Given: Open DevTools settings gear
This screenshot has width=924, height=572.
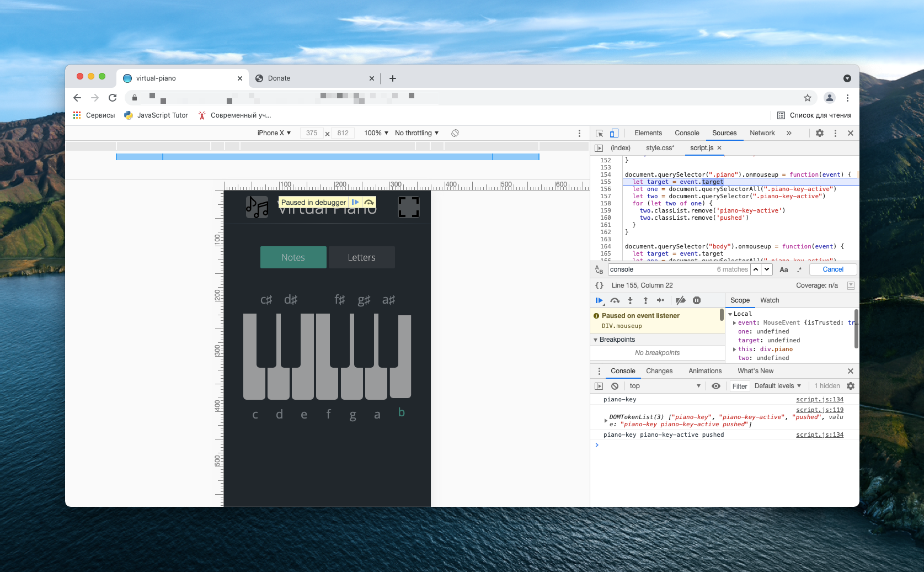Looking at the screenshot, I should click(x=820, y=133).
